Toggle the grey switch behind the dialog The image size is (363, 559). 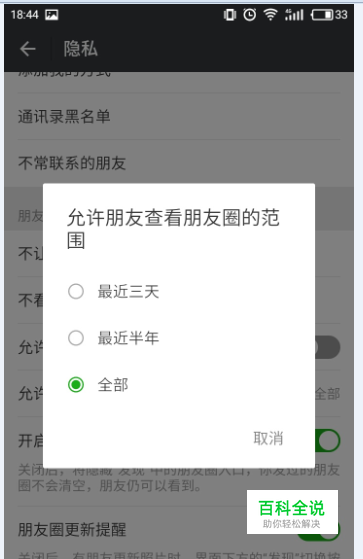tap(327, 347)
